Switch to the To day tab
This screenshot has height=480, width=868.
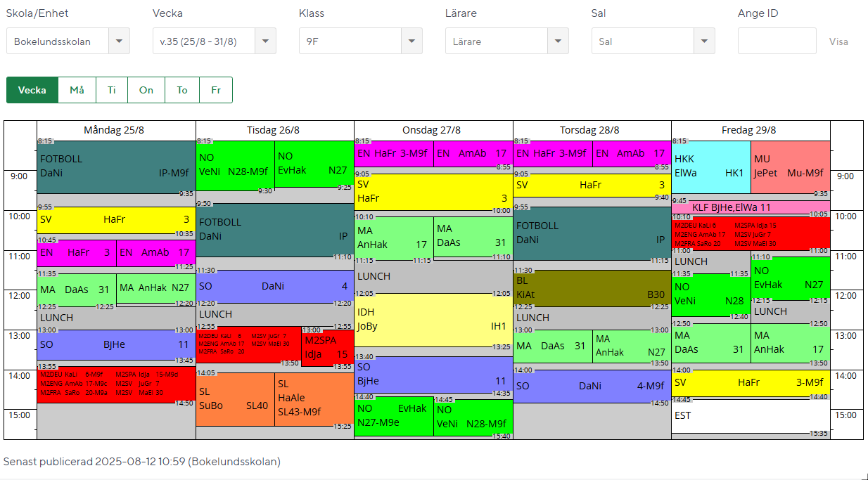182,90
